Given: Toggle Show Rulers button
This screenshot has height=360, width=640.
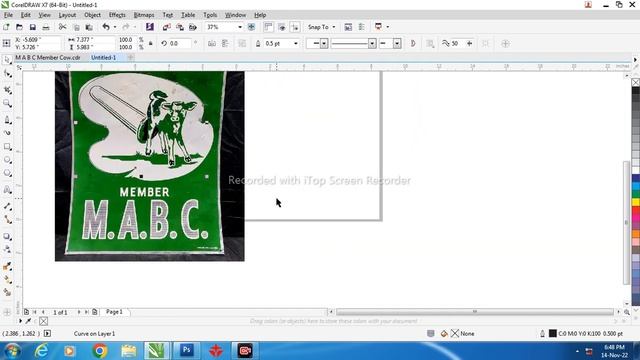Looking at the screenshot, I should (268, 27).
